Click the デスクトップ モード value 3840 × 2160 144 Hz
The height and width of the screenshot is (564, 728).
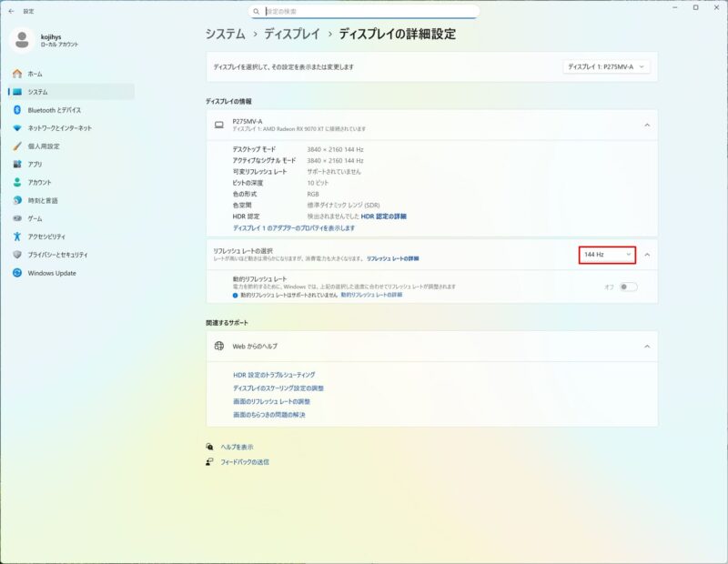tap(335, 149)
